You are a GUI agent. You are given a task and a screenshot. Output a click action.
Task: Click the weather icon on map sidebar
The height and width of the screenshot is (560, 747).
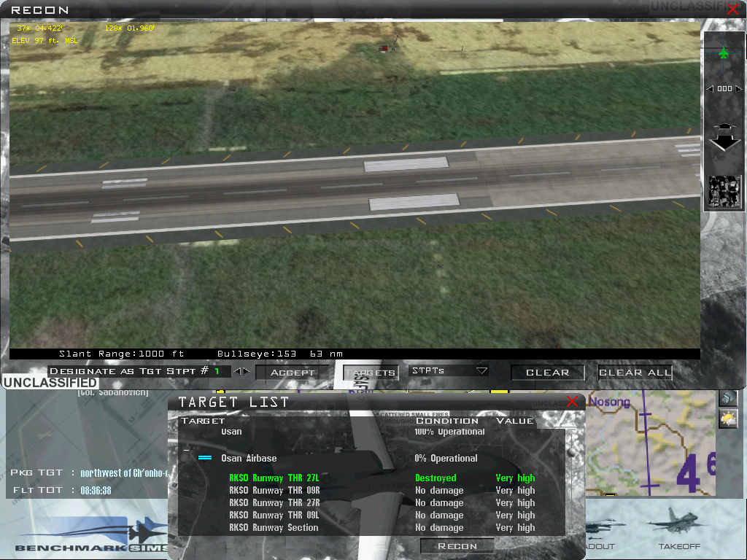(728, 419)
